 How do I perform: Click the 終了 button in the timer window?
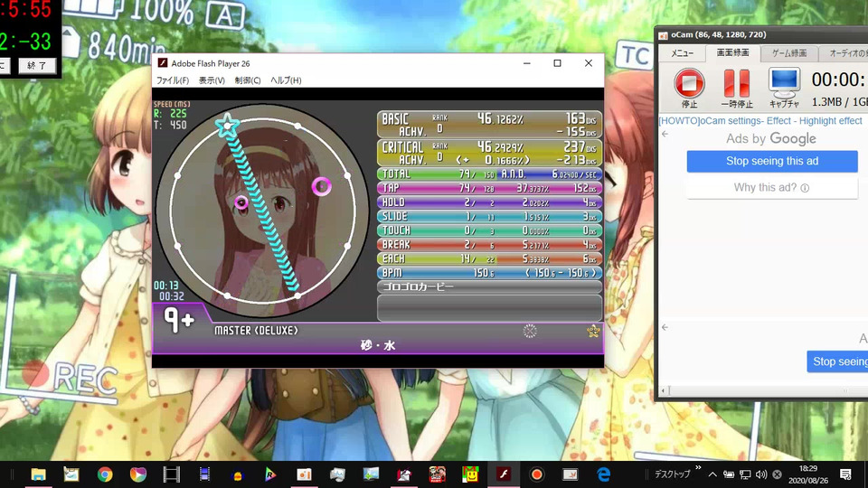point(36,66)
